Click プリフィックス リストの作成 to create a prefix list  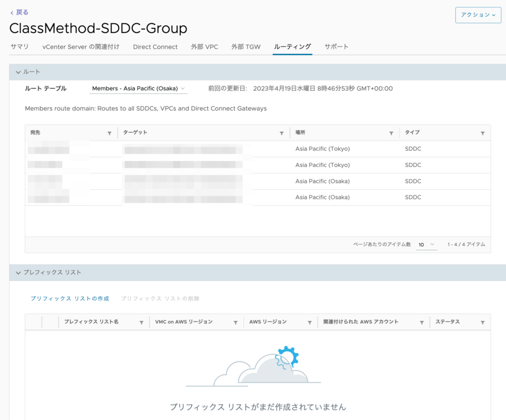[70, 298]
